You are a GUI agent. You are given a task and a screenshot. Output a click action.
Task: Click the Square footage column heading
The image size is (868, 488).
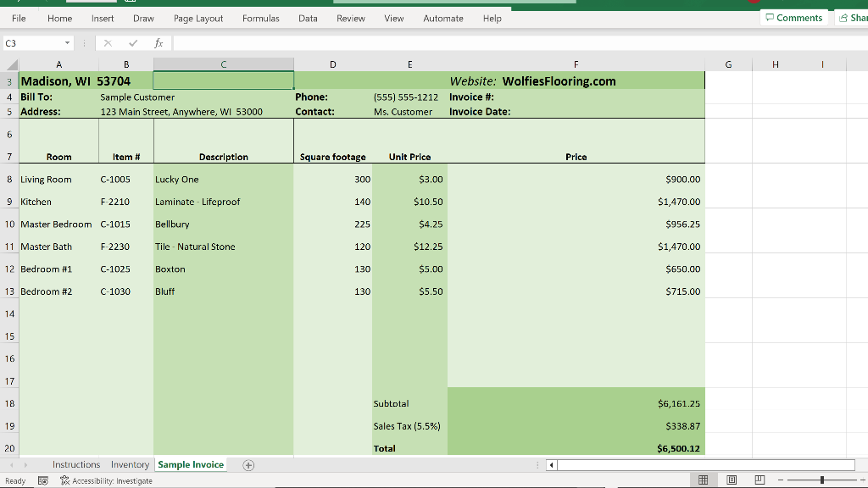332,157
